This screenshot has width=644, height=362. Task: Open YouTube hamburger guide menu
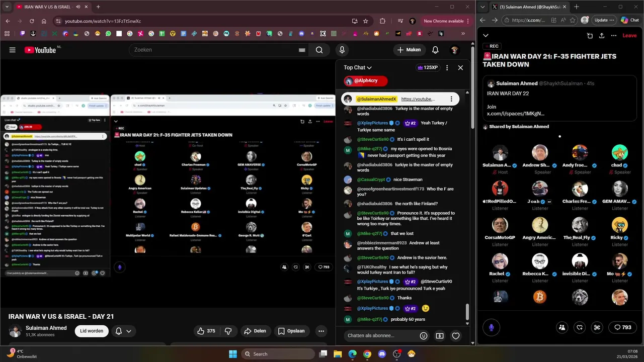point(13,50)
